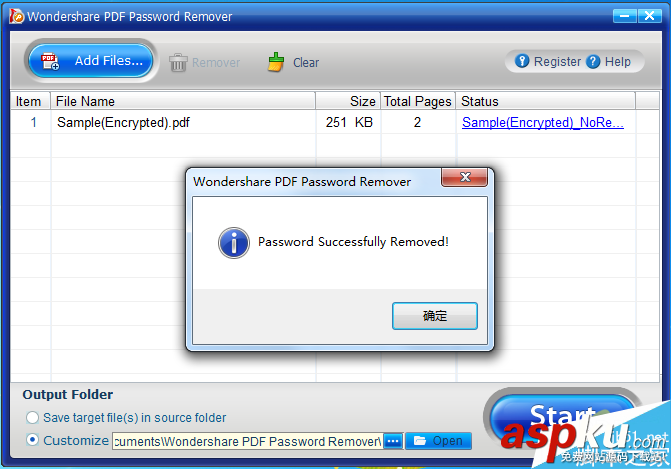Click the Add Files PDF icon

point(50,61)
